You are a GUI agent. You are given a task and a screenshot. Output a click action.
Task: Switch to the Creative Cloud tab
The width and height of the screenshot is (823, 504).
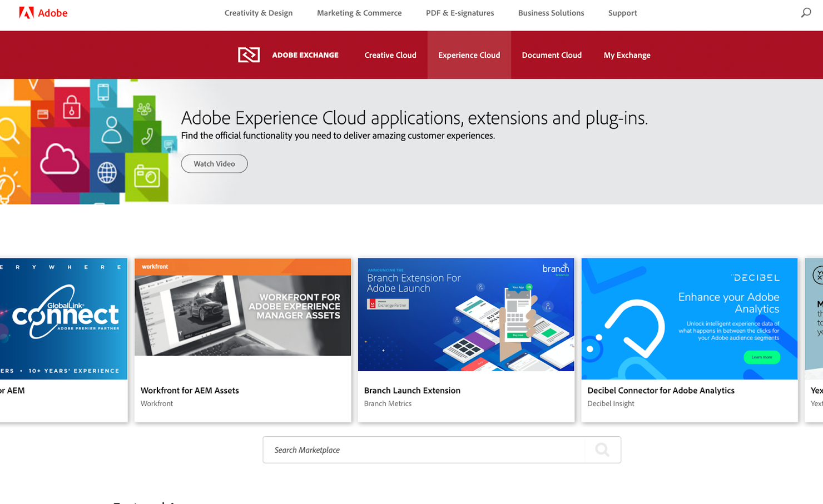click(x=390, y=54)
